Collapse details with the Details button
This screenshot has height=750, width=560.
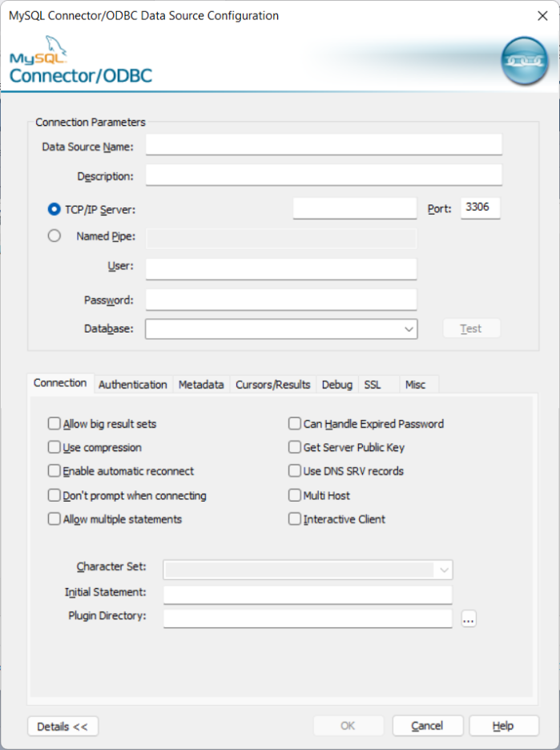(x=62, y=726)
